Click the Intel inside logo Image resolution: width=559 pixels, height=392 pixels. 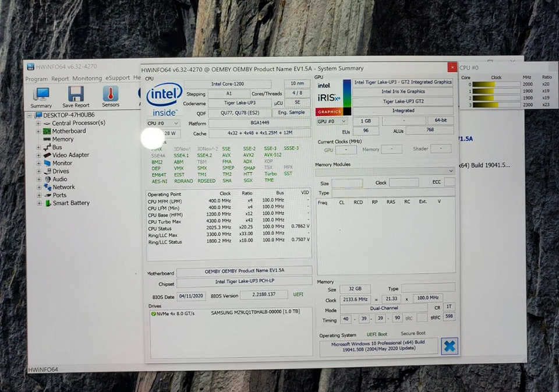[x=164, y=100]
